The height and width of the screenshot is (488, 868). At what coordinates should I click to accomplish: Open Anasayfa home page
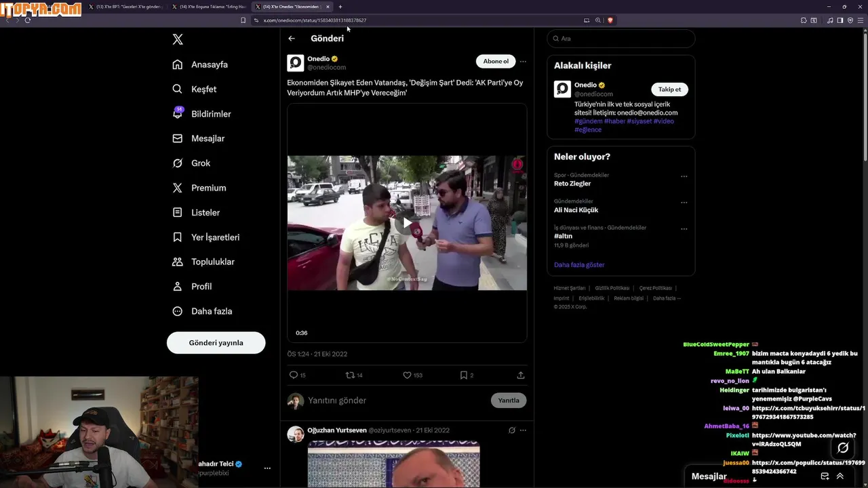200,64
